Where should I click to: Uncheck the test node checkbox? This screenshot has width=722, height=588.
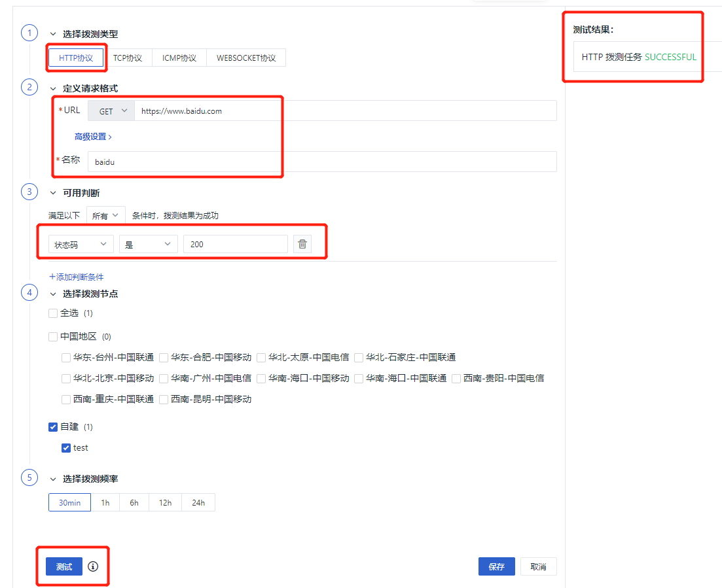tap(66, 447)
